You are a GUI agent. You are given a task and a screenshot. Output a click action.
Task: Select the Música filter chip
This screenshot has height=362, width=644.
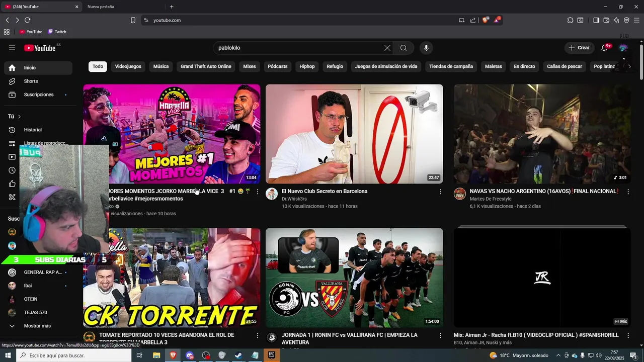tap(161, 66)
